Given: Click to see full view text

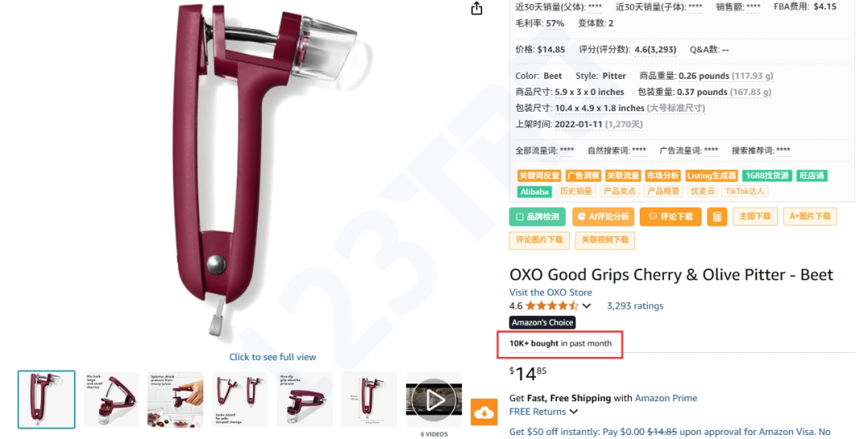Looking at the screenshot, I should (x=273, y=357).
